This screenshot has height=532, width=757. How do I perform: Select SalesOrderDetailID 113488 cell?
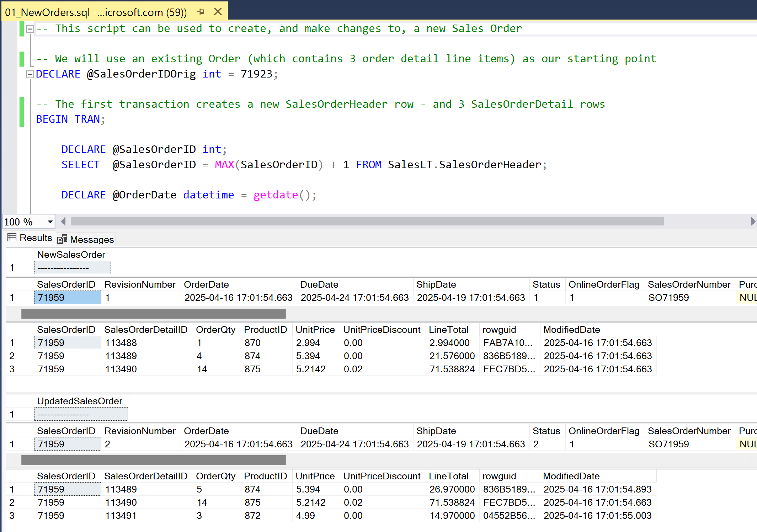pyautogui.click(x=147, y=343)
